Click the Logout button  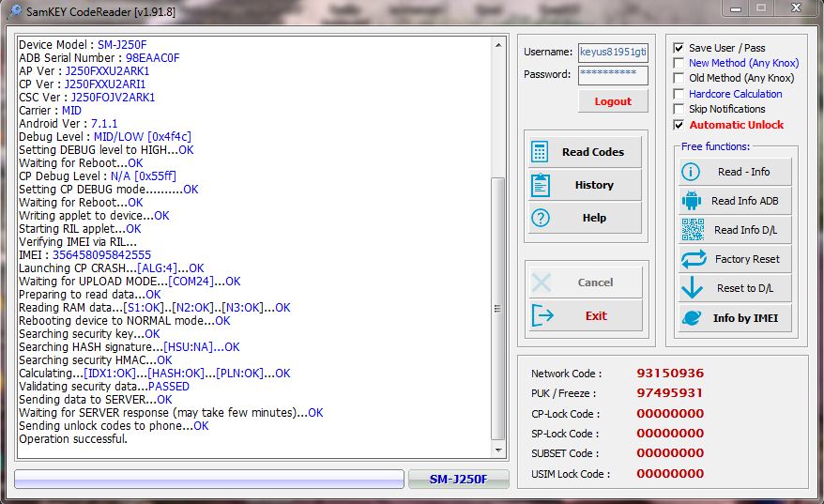(613, 101)
